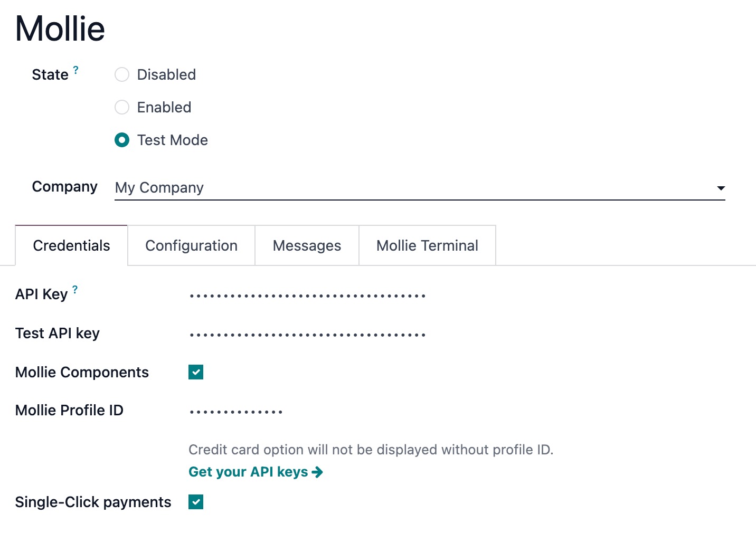Click the Mollie provider name title
Image resolution: width=756 pixels, height=533 pixels.
point(60,28)
